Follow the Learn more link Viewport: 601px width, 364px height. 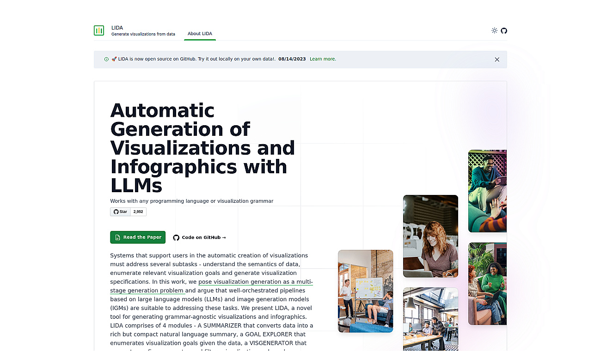323,59
